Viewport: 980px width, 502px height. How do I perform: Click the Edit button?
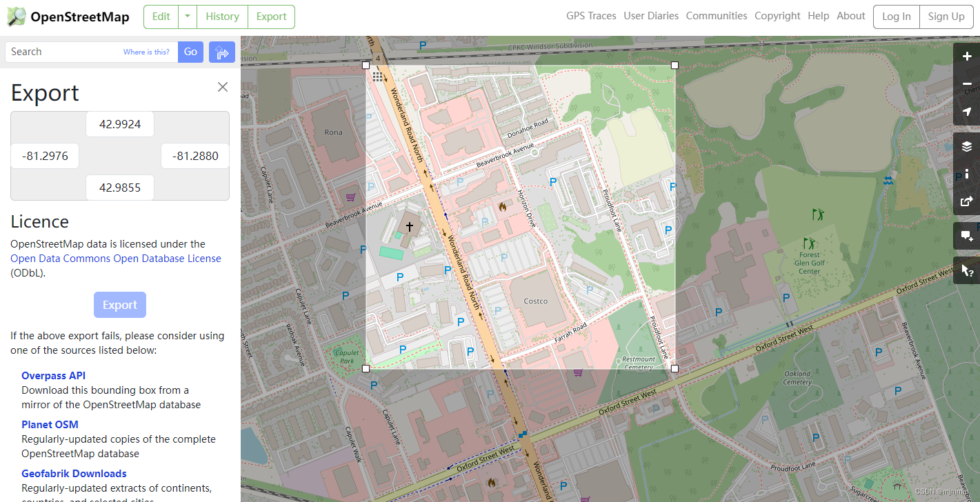161,17
